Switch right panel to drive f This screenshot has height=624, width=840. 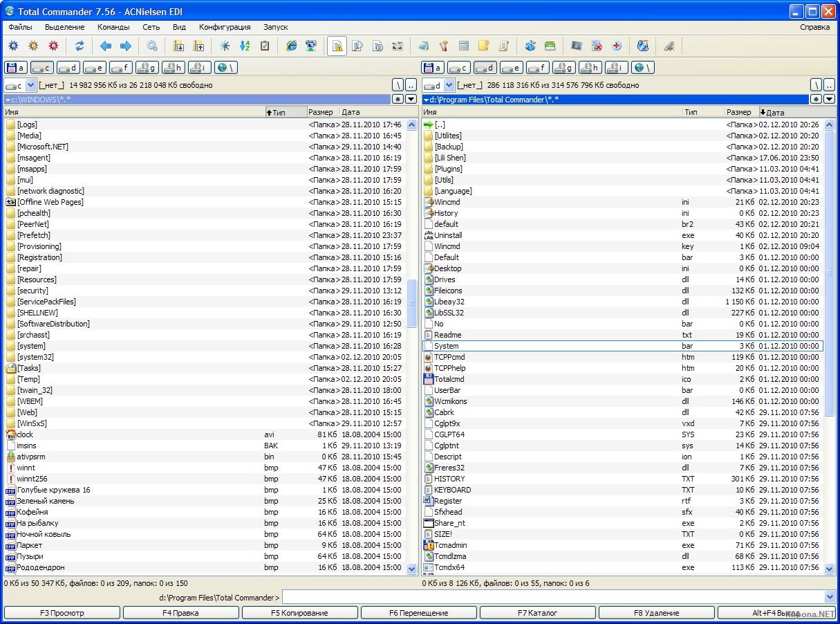click(538, 68)
